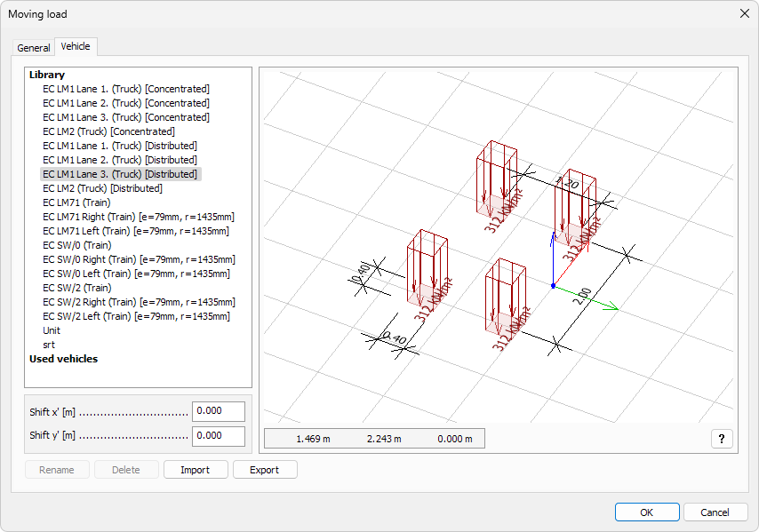The height and width of the screenshot is (532, 759).
Task: Select EC LM1 Lane 1. (Truck) [Concentrated]
Action: click(125, 89)
